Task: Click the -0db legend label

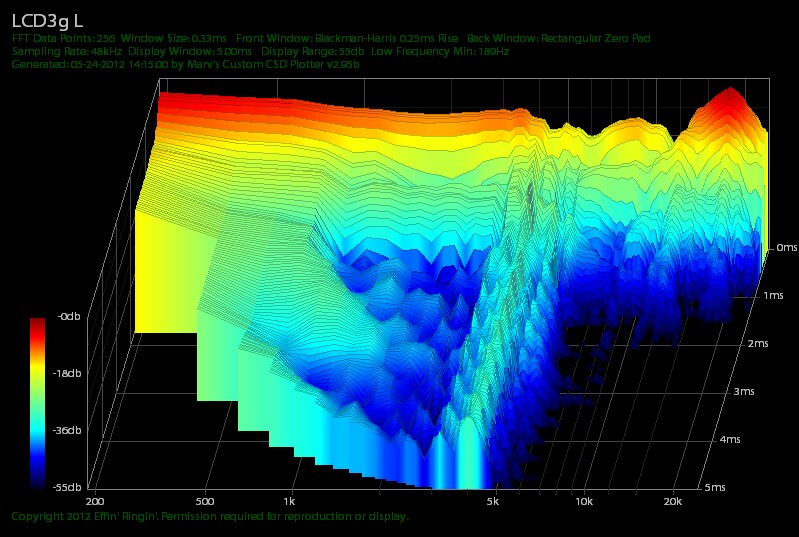Action: [x=69, y=316]
